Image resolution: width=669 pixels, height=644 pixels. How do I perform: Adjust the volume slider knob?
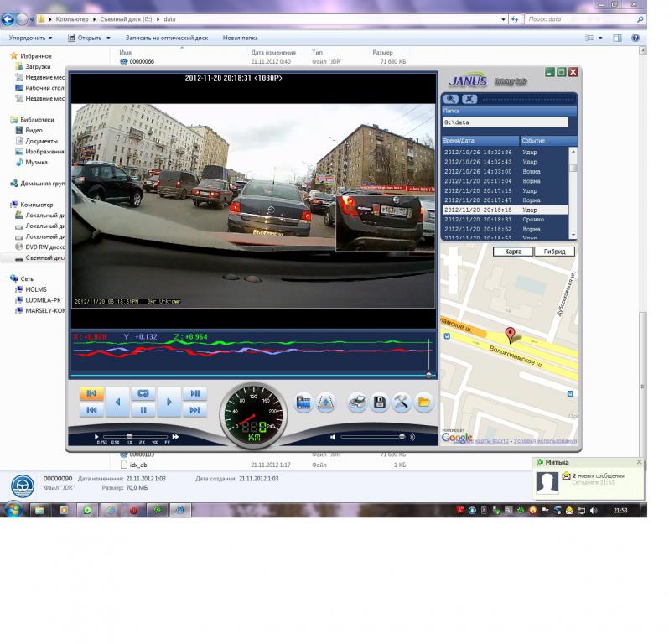[x=402, y=437]
